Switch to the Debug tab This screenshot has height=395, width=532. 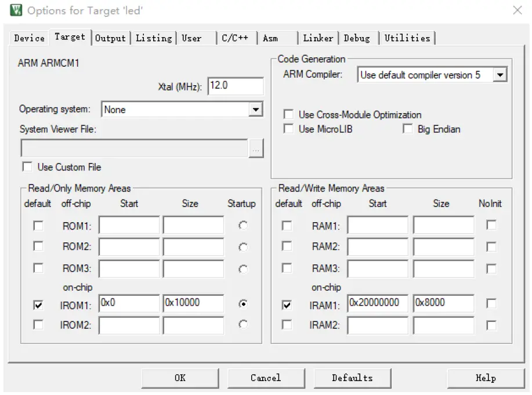pyautogui.click(x=358, y=38)
